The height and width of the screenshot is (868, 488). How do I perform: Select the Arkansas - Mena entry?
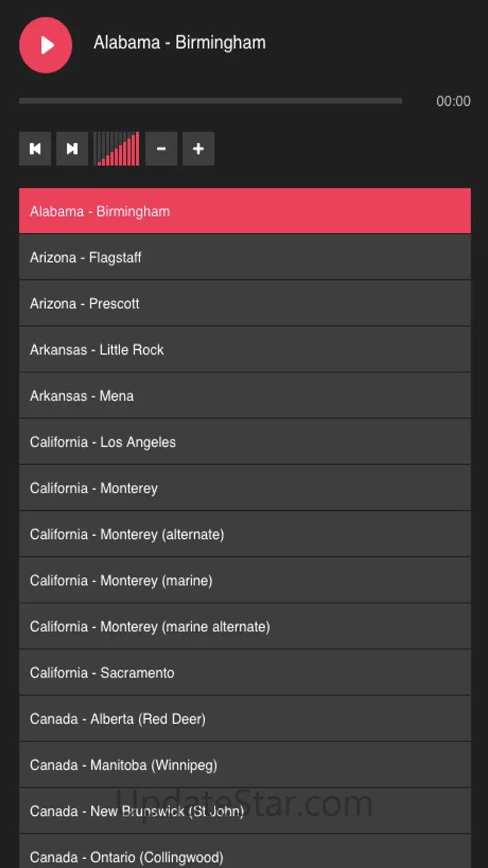[245, 396]
